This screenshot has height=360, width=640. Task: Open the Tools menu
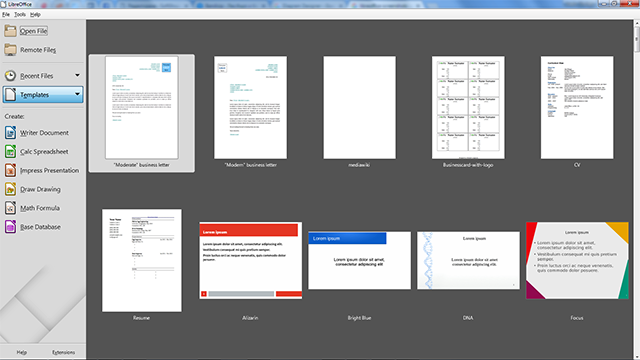20,14
